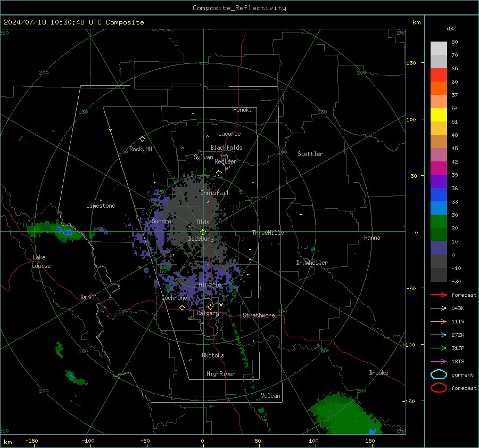Click the Banff label
The height and width of the screenshot is (448, 479).
click(x=88, y=297)
